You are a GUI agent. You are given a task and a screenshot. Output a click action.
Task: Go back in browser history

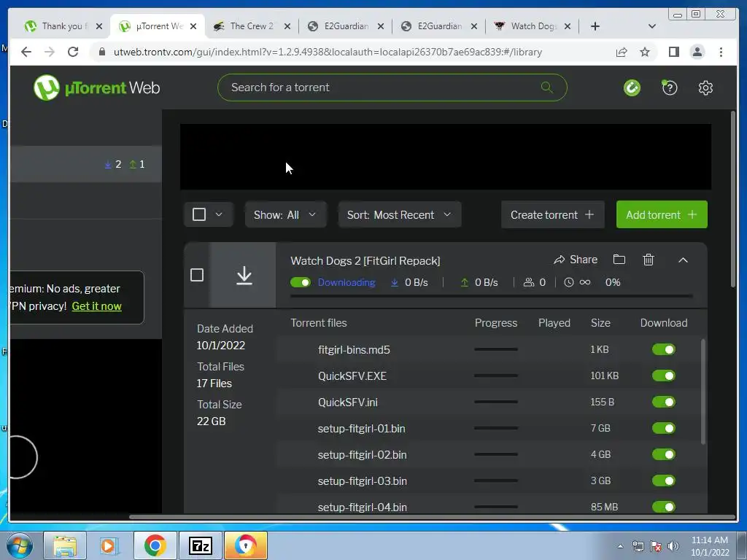pos(26,52)
